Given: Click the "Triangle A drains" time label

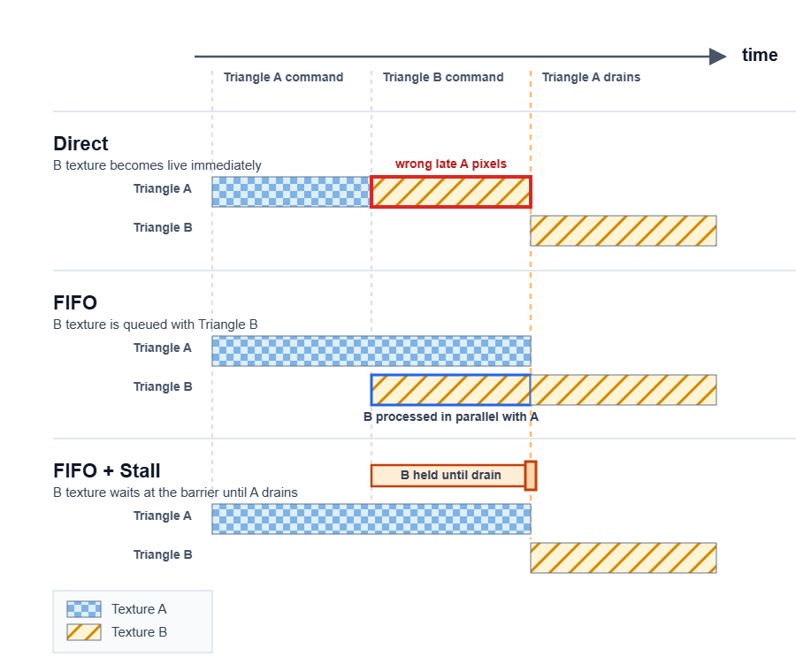Looking at the screenshot, I should (591, 78).
